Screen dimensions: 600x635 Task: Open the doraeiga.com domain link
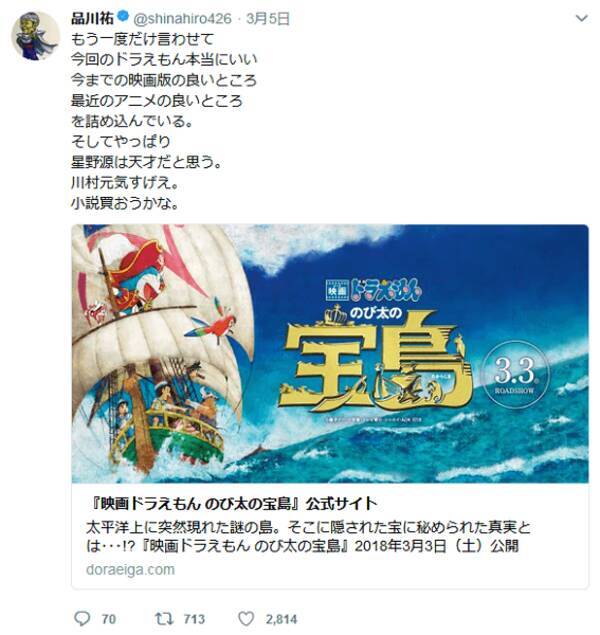click(x=130, y=569)
